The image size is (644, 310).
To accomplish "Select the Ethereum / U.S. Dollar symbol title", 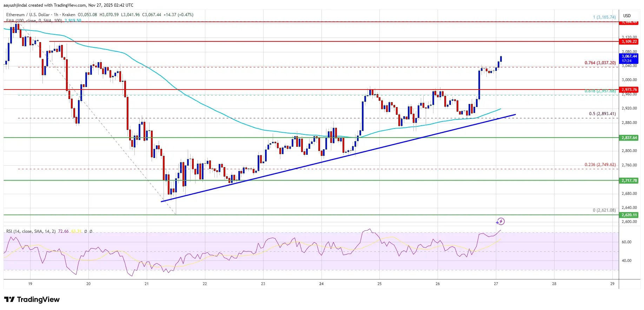I will tap(28, 15).
